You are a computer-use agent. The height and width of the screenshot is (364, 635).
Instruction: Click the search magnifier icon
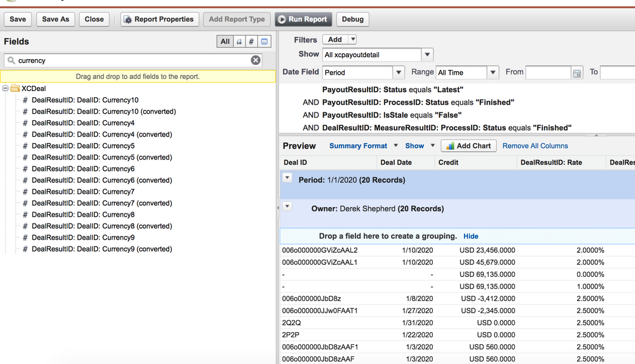(x=11, y=60)
